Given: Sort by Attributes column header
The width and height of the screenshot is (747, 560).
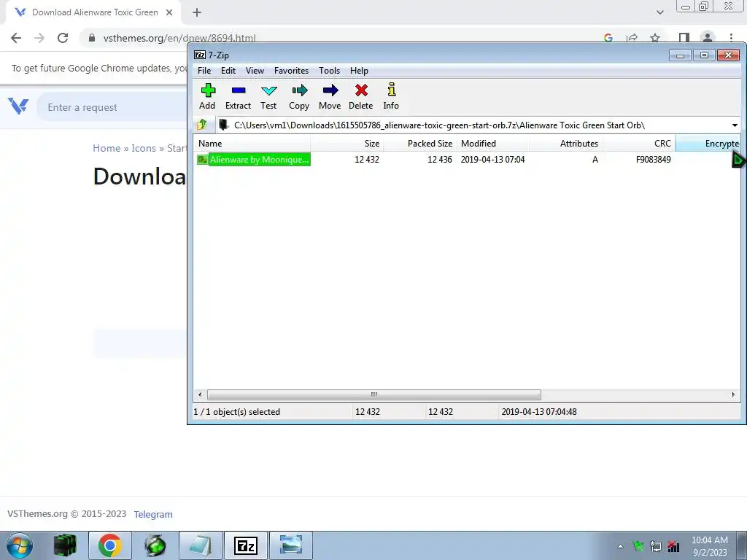Looking at the screenshot, I should pos(565,144).
